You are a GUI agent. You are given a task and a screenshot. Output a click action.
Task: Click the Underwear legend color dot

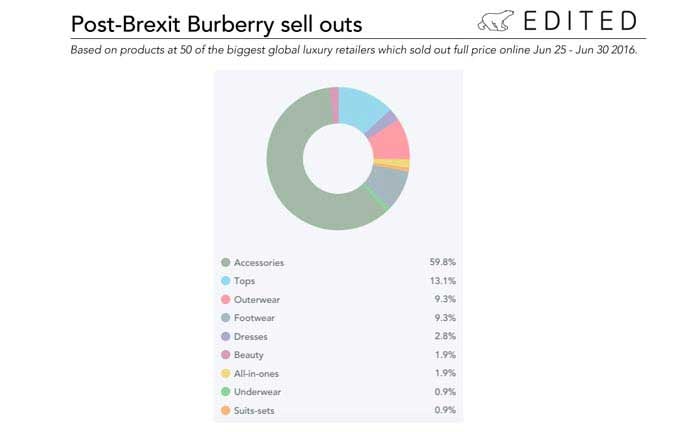tap(226, 392)
